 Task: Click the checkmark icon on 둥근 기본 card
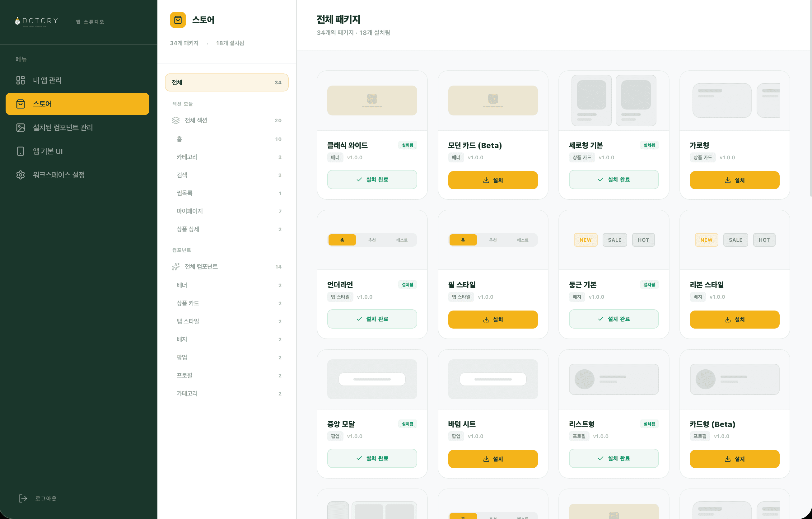(600, 319)
